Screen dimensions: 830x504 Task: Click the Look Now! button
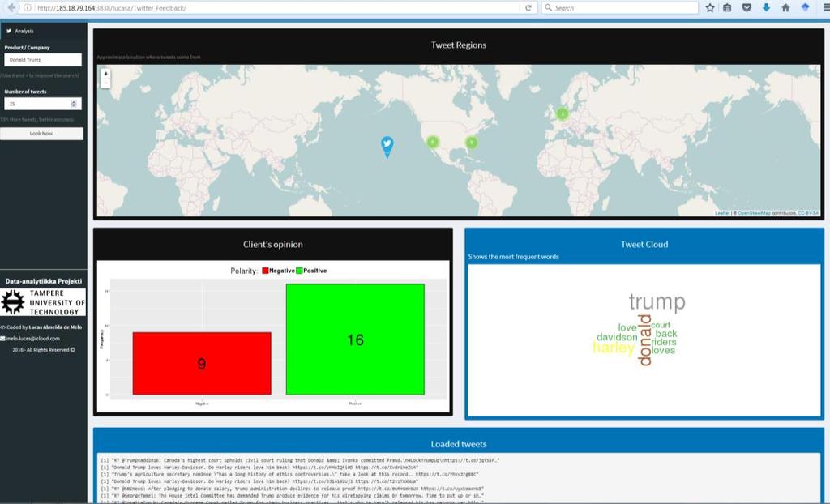coord(42,134)
